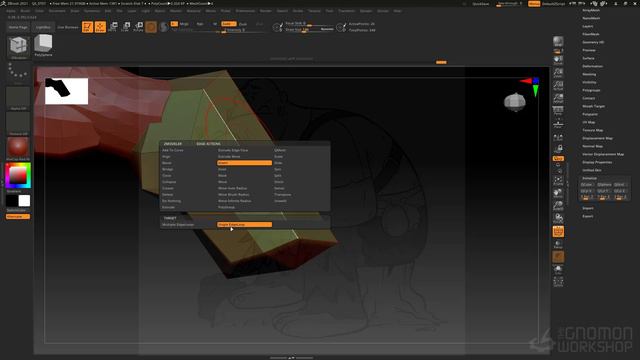Select Single EdgeLoop target

[x=244, y=224]
